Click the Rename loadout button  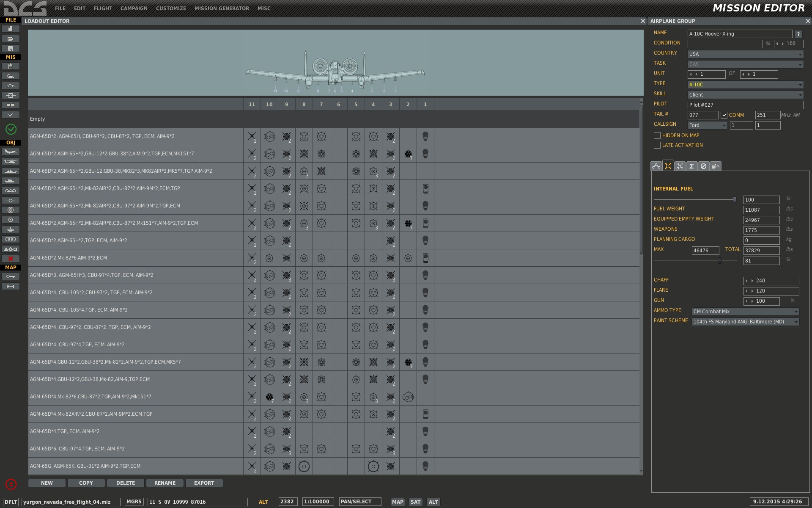point(165,483)
